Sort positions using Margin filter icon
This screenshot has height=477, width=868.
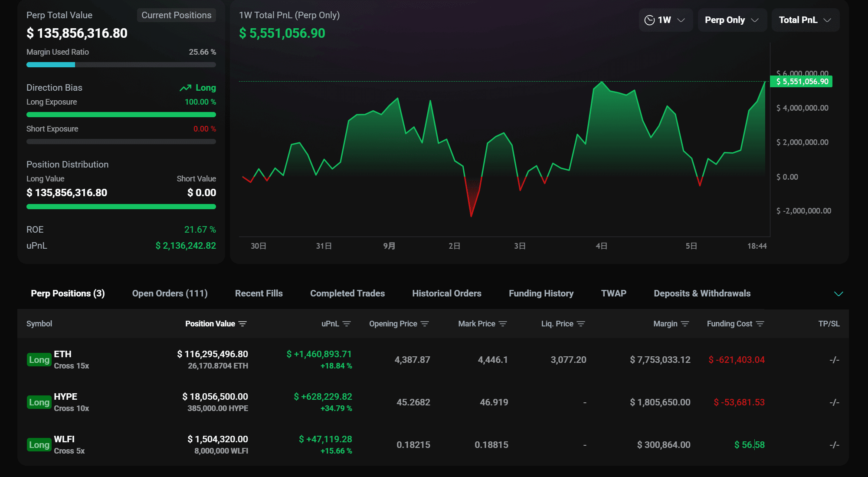pos(685,324)
